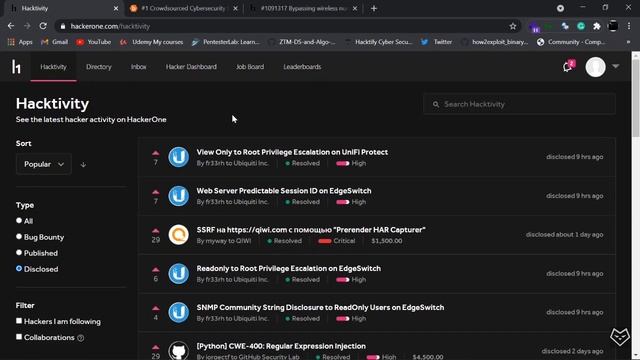Click Ubiquiti logo on Web Server report
Screen dimensions: 640x360
[x=178, y=196]
